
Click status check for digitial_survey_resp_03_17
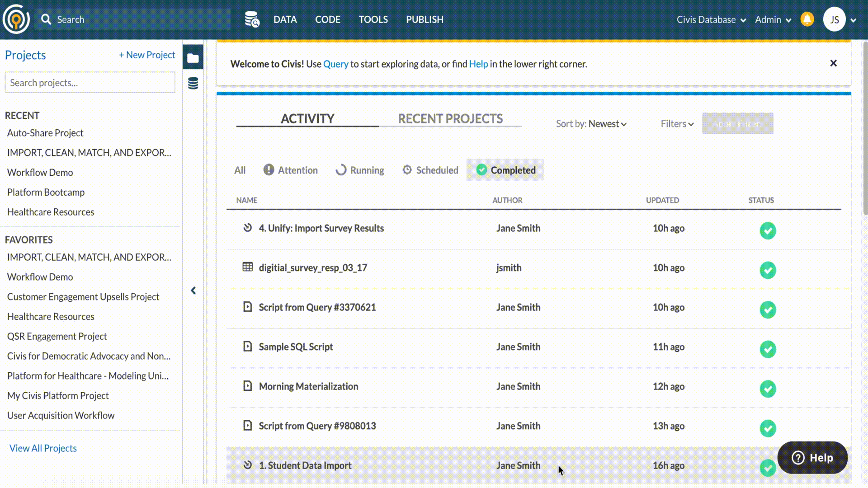(768, 270)
